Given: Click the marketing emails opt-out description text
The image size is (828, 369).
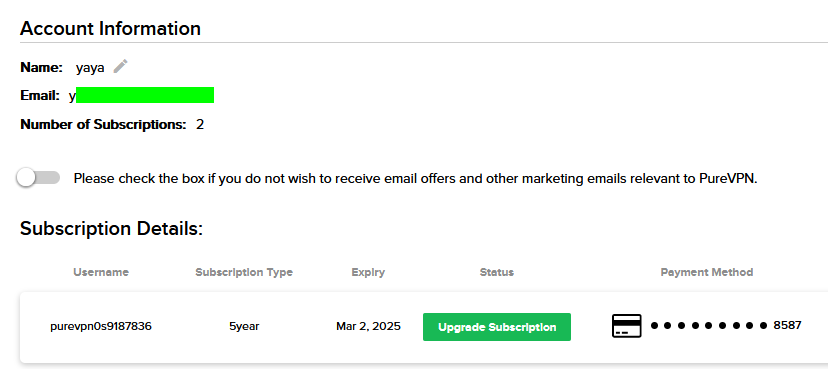Looking at the screenshot, I should tap(416, 178).
